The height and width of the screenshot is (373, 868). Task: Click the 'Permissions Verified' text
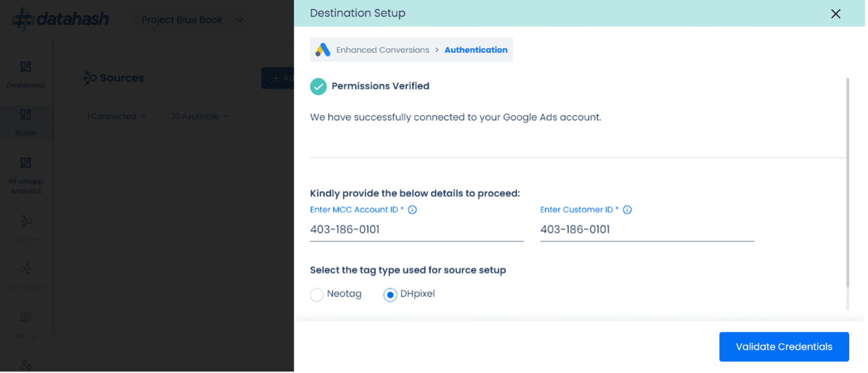(x=381, y=87)
